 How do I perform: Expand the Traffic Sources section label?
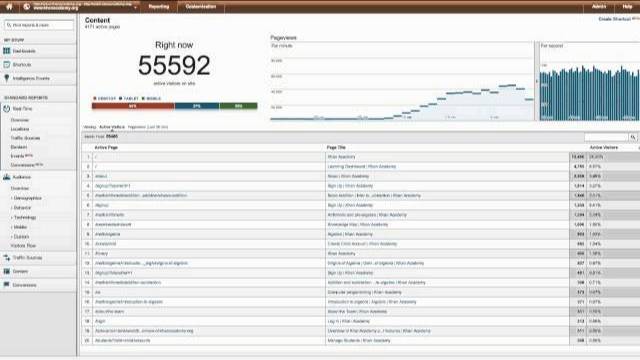(x=27, y=258)
